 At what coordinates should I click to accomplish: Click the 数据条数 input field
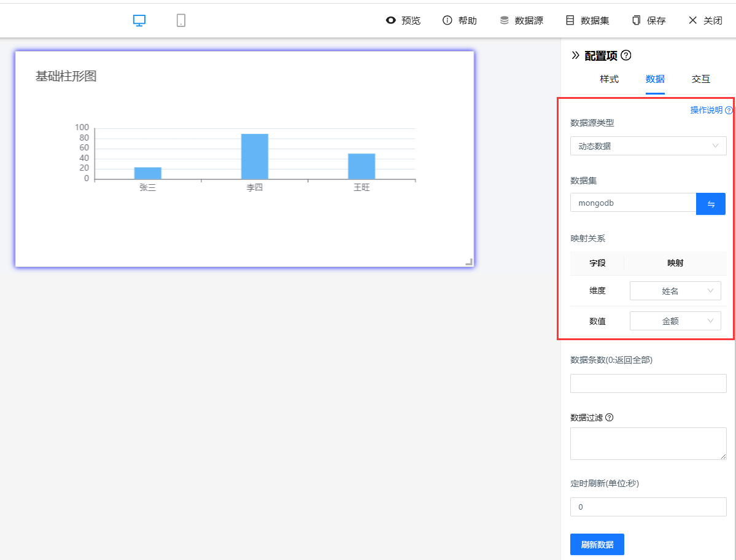(648, 384)
